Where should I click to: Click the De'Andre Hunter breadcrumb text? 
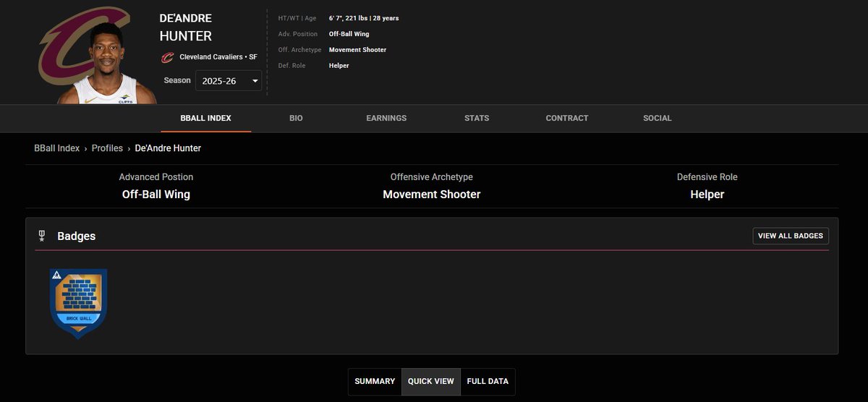point(168,148)
